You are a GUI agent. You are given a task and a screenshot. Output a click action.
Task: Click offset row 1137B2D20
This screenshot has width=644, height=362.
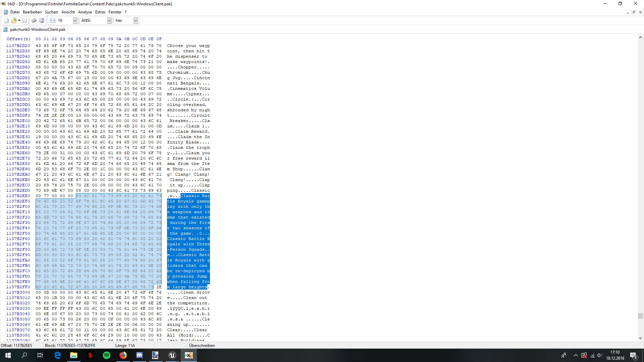point(18,46)
